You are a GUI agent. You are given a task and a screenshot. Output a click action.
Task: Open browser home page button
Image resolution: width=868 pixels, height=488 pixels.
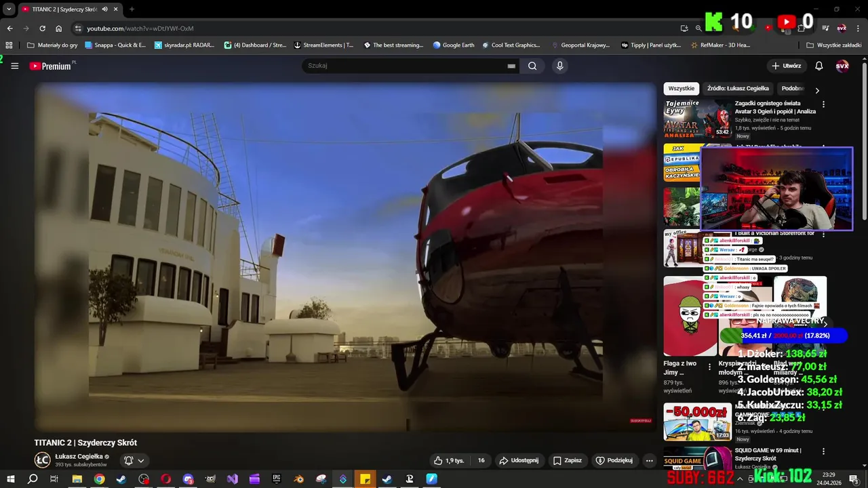click(x=58, y=28)
